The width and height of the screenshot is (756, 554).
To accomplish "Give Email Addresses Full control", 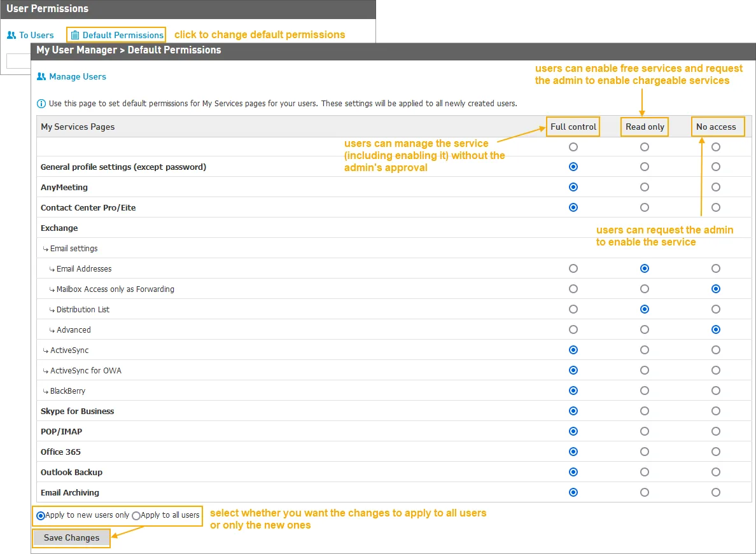I will point(573,268).
